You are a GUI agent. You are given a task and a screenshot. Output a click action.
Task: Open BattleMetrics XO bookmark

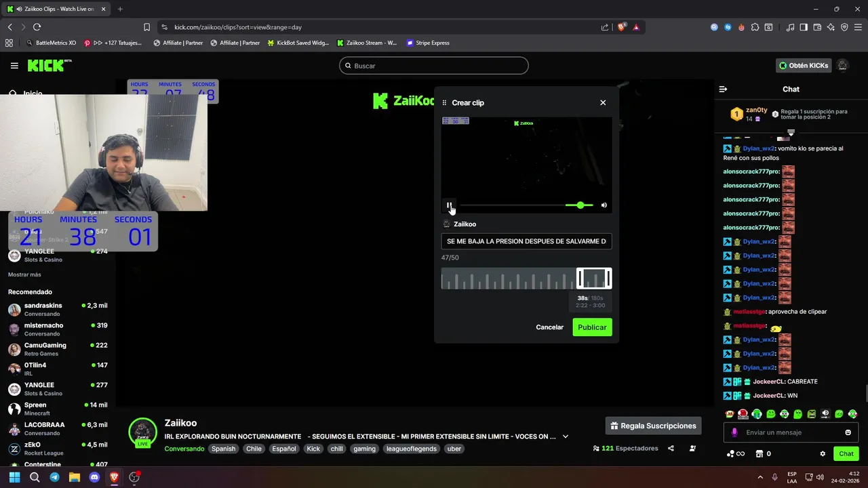pos(51,43)
